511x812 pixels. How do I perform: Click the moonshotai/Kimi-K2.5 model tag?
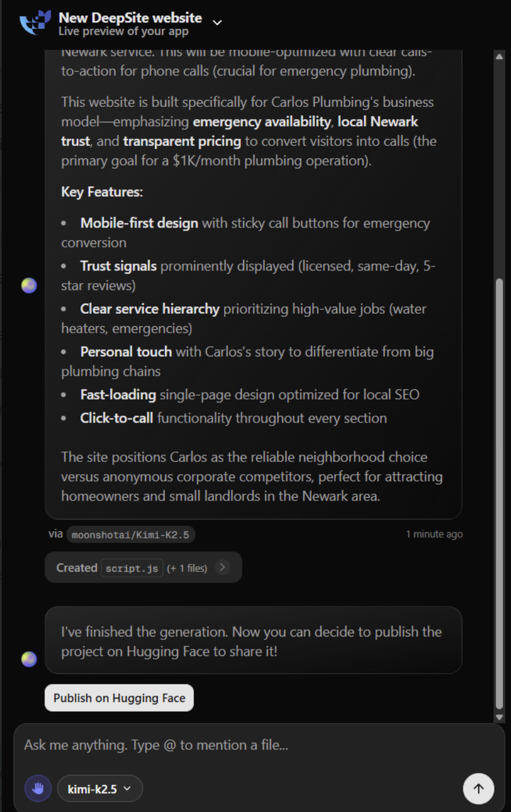click(131, 535)
